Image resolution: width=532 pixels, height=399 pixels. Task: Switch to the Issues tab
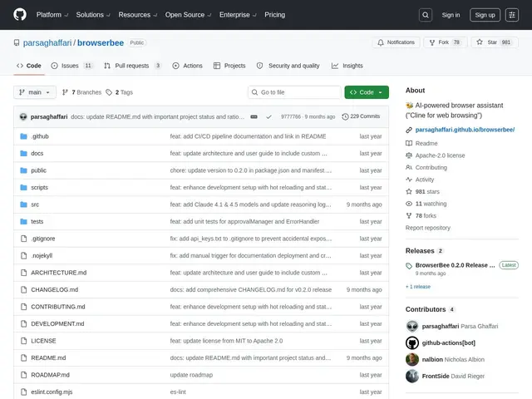click(72, 66)
